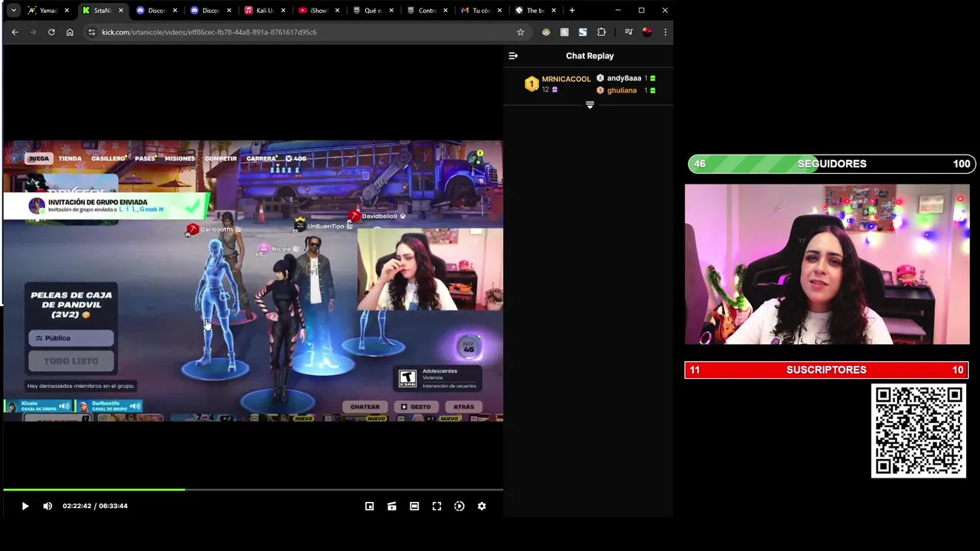980x551 pixels.
Task: Click the NIV 45 level badge
Action: 469,347
